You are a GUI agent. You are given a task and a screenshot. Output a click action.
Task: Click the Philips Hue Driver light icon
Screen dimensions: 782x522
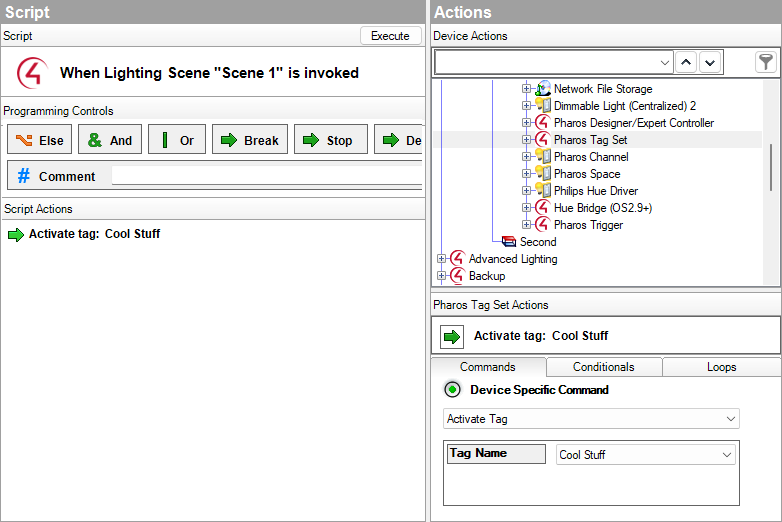tap(543, 191)
